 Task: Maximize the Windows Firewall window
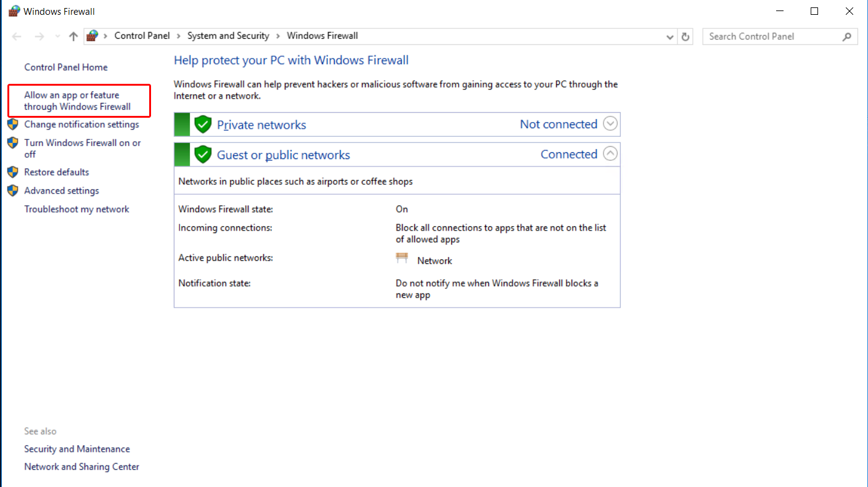(x=814, y=11)
